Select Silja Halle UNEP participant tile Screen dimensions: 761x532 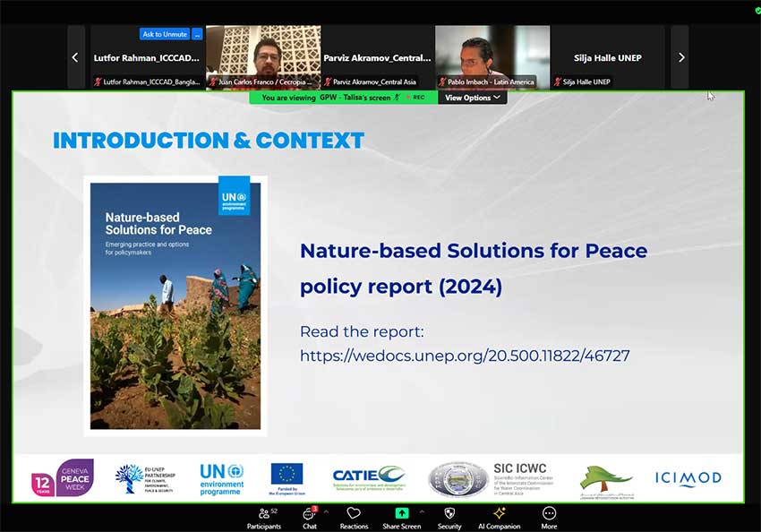607,57
